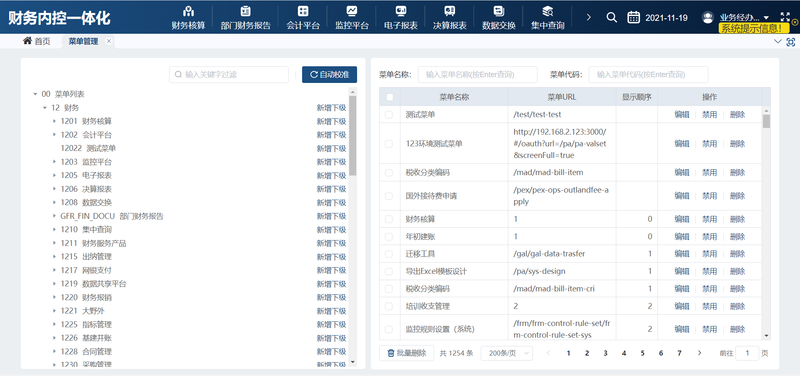Click the previous page arrow
This screenshot has height=376, width=800.
pyautogui.click(x=548, y=353)
